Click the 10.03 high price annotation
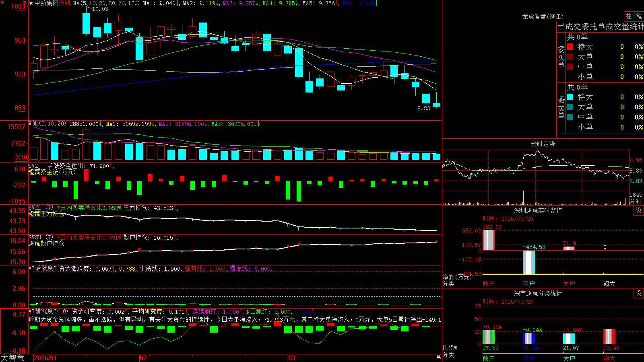 pos(100,9)
